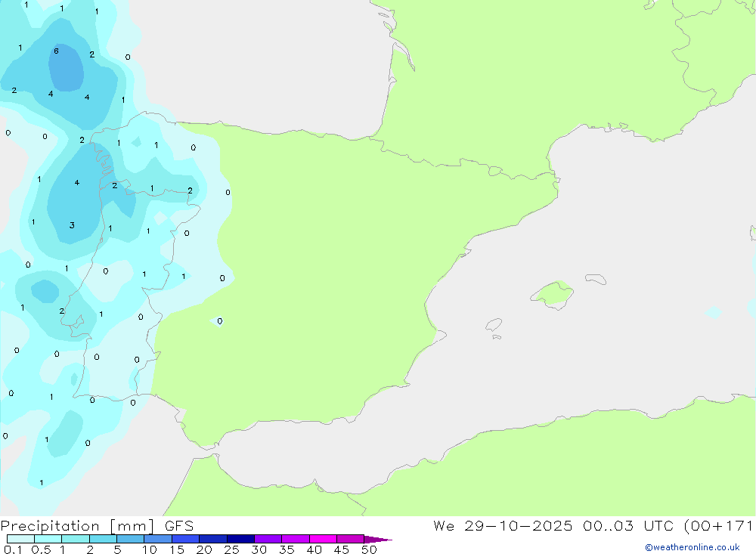This screenshot has height=554, width=756.
Task: Click the '45' legend scale label
Action: click(x=342, y=549)
